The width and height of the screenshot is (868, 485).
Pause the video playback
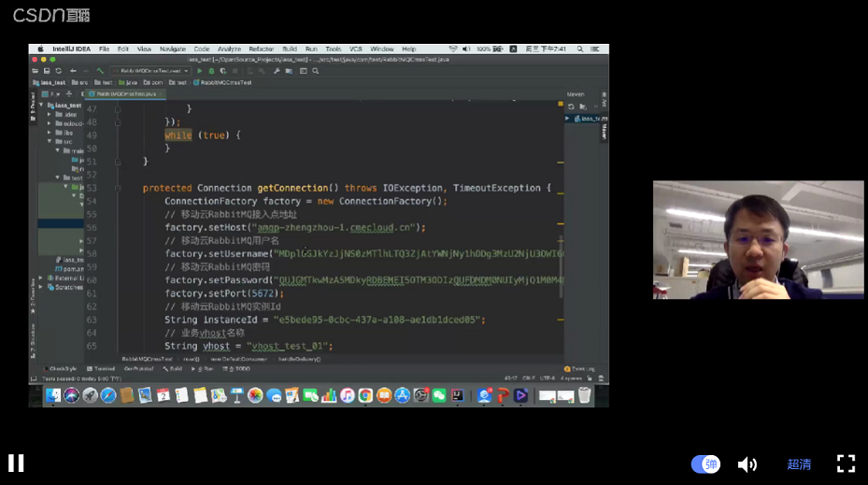[x=16, y=464]
